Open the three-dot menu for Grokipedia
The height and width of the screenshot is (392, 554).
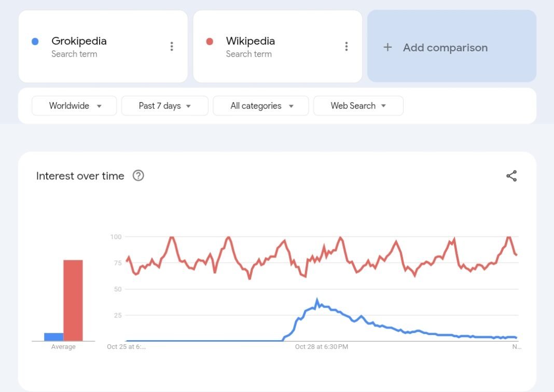[172, 46]
